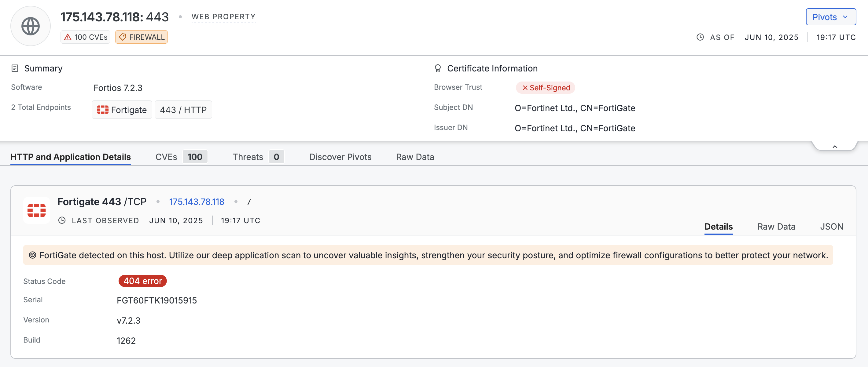Click the clock icon beside AS OF
The width and height of the screenshot is (868, 367).
700,37
